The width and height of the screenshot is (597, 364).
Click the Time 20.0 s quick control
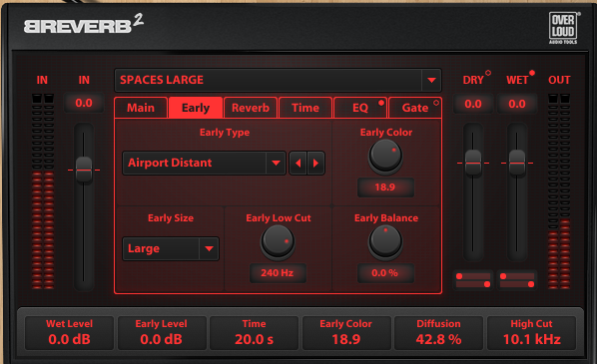[x=254, y=333]
